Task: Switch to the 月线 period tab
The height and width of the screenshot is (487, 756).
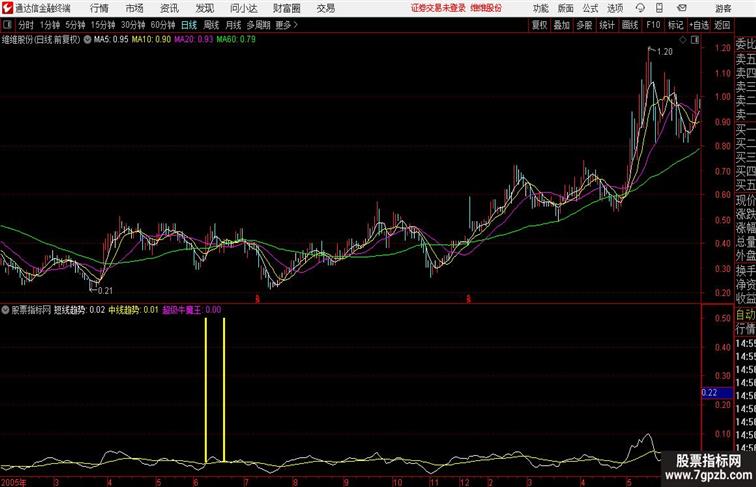Action: pos(233,25)
